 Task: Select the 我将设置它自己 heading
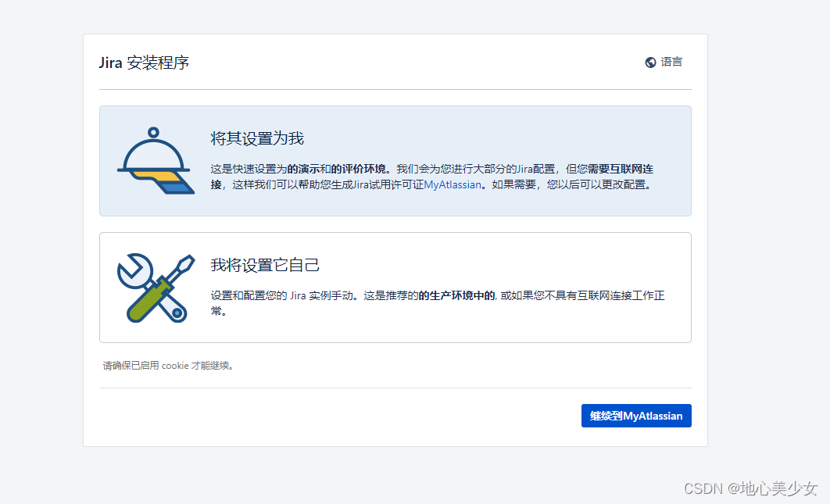pos(265,265)
